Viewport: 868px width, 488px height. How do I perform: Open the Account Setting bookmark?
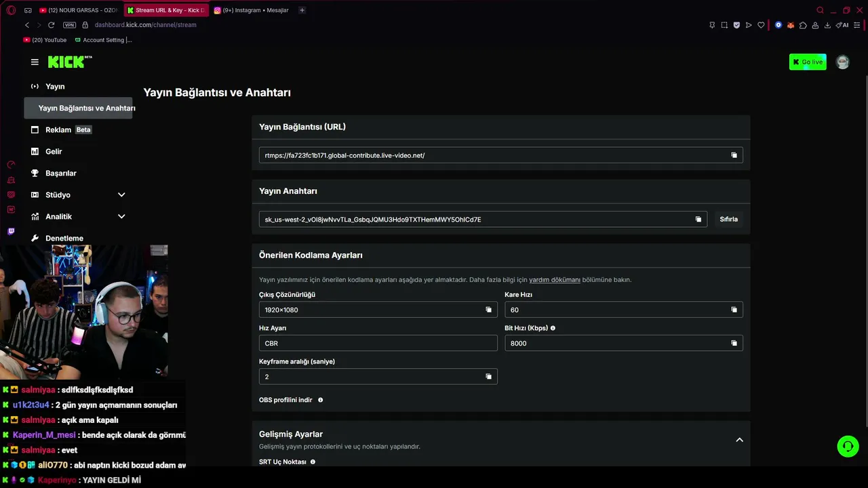(104, 40)
